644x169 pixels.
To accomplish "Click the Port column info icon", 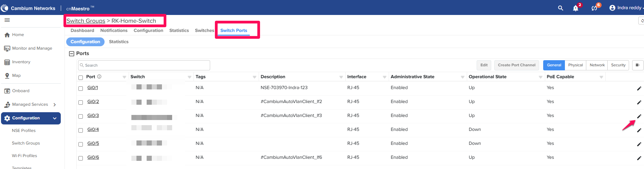I will tap(99, 77).
